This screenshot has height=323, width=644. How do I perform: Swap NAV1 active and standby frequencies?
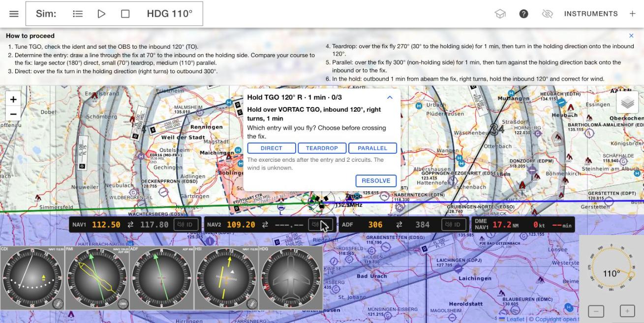click(x=130, y=225)
